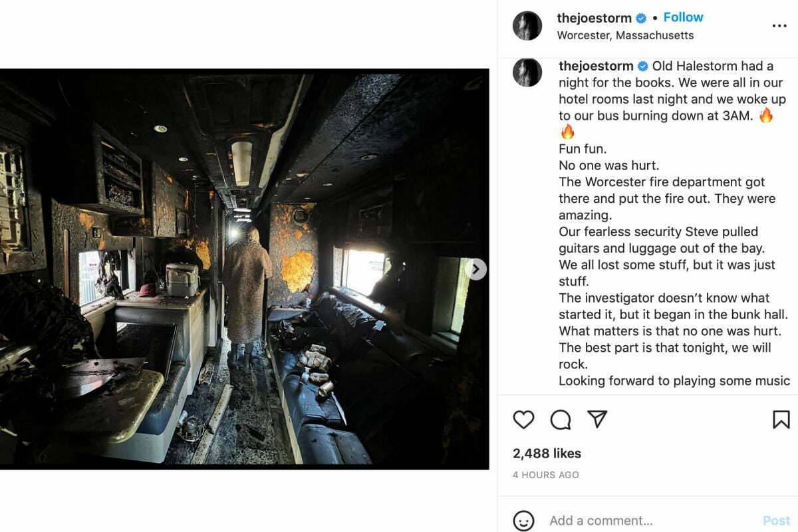Share the post via paper plane icon
798x532 pixels.
click(x=598, y=419)
